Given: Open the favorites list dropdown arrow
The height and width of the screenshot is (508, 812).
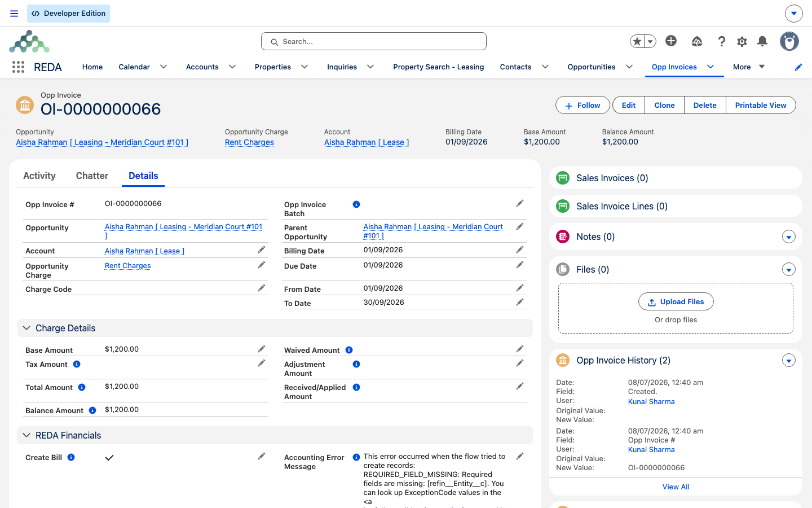Looking at the screenshot, I should 650,41.
